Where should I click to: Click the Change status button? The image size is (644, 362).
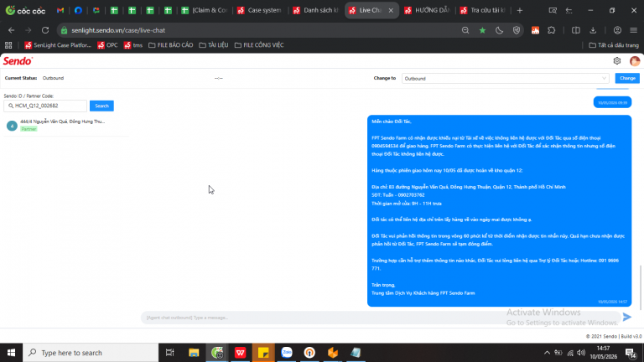point(627,78)
